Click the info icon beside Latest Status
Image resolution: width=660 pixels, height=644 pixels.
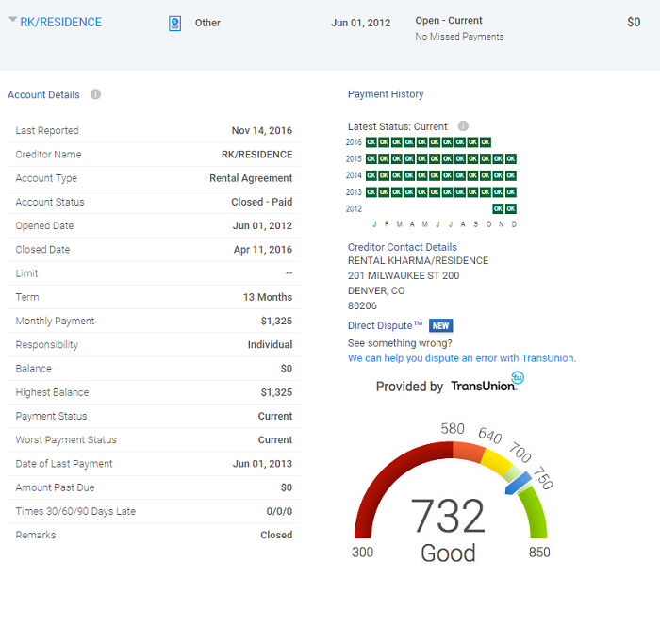click(463, 126)
